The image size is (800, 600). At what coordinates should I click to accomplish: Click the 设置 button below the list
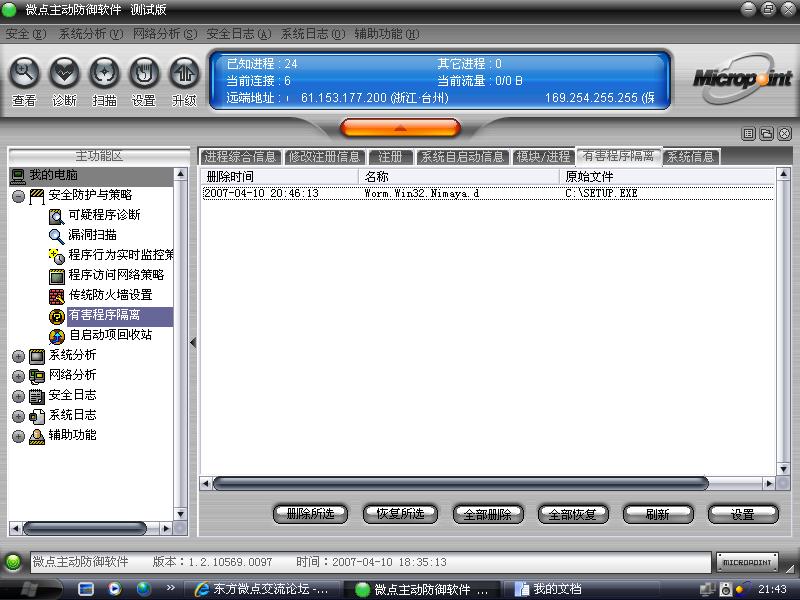click(743, 514)
